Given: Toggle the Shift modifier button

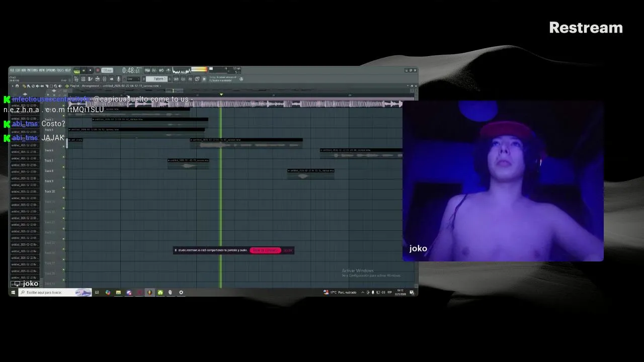Looking at the screenshot, I should tap(176, 79).
